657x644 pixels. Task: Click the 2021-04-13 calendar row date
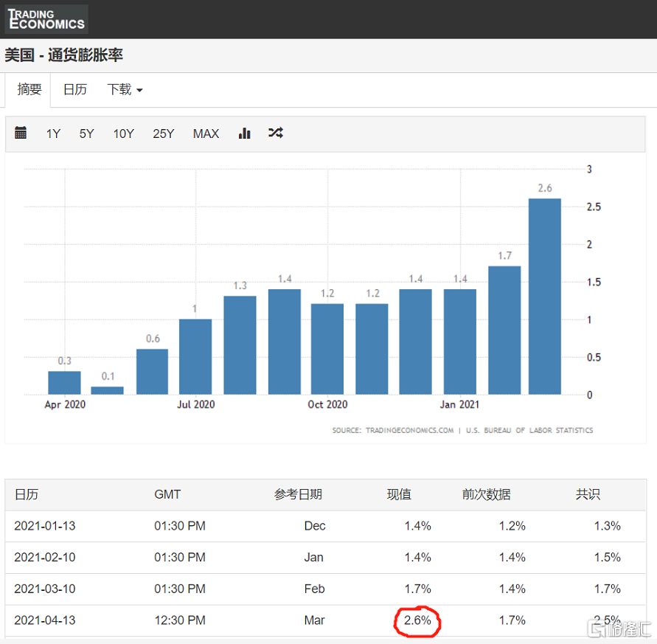point(44,620)
